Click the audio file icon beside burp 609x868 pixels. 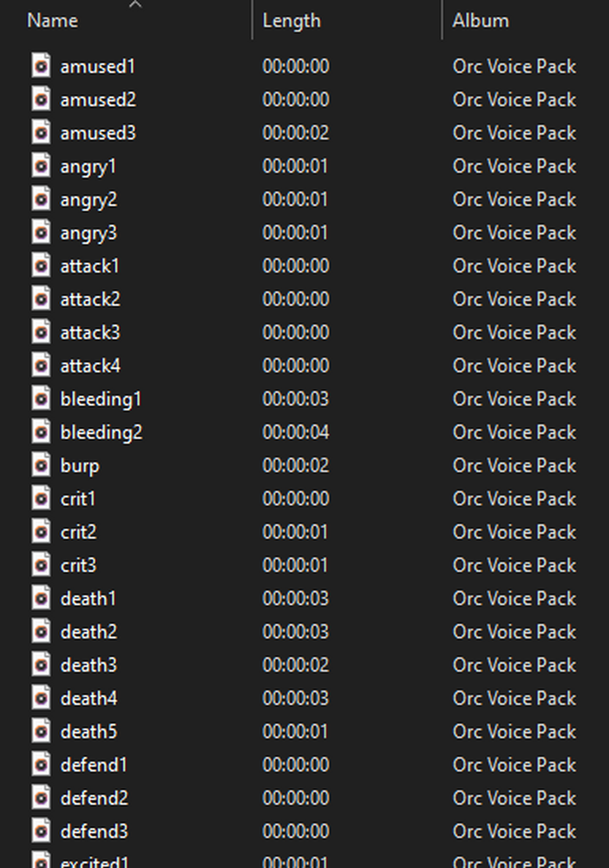41,465
